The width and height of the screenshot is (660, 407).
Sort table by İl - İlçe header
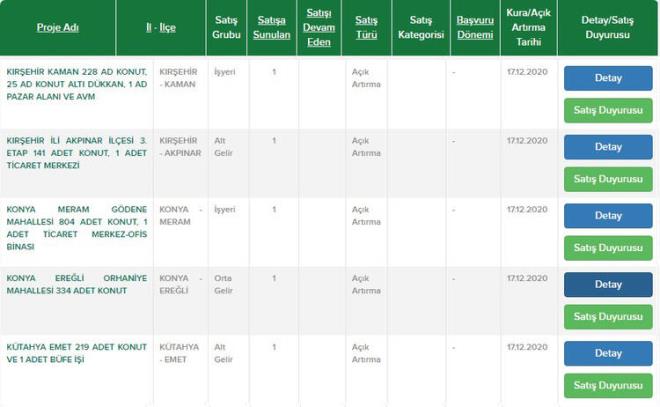[x=160, y=27]
